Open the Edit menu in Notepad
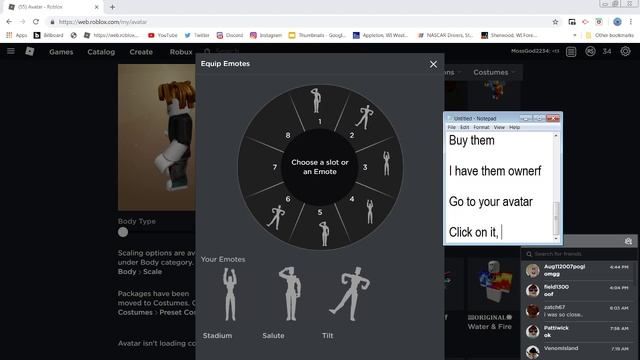640x360 pixels. (x=464, y=127)
